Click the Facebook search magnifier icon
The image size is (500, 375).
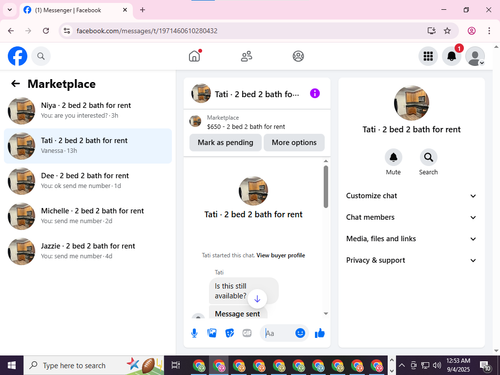pos(41,56)
